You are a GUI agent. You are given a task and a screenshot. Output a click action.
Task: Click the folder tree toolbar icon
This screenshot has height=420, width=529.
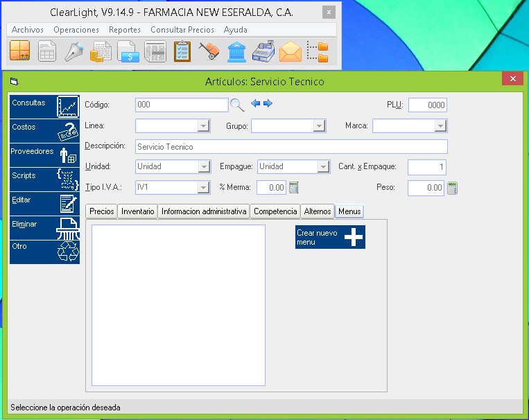[318, 52]
